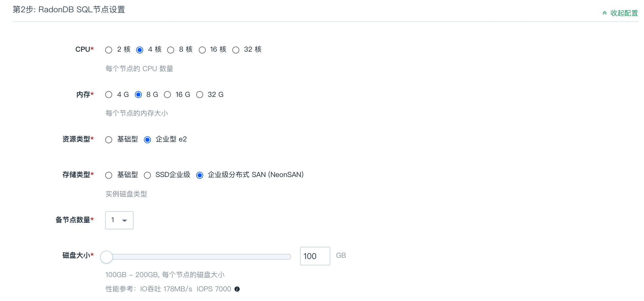Screen dimensions: 644x301
Task: Click the disk size input field showing 100
Action: [315, 256]
